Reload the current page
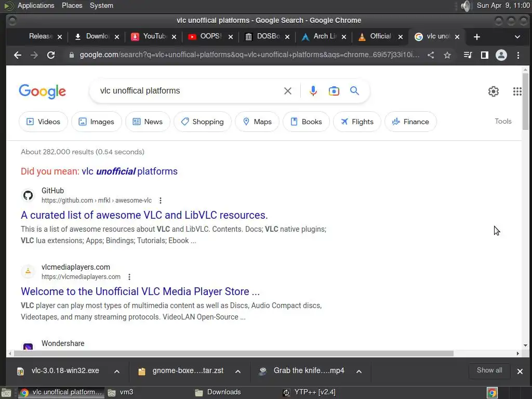This screenshot has width=532, height=399. [x=51, y=55]
